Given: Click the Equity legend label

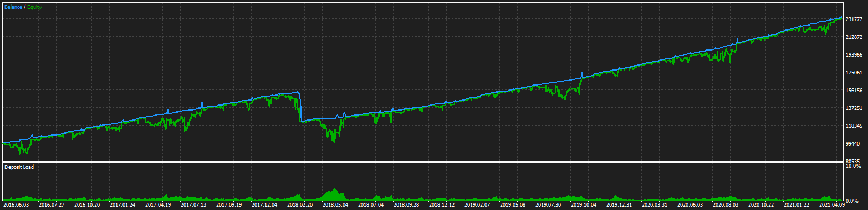Looking at the screenshot, I should click(x=34, y=7).
